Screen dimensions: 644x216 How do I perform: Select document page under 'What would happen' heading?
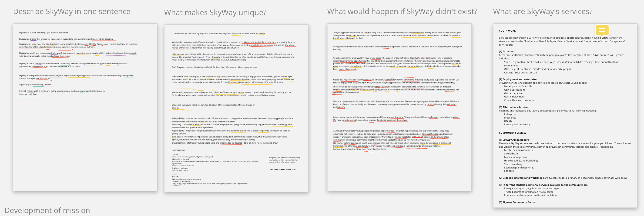[399, 107]
